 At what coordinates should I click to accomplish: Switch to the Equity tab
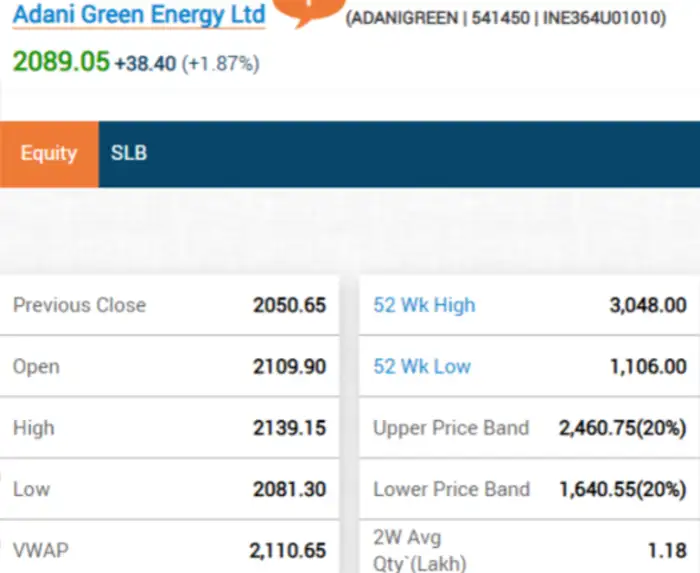[x=49, y=153]
